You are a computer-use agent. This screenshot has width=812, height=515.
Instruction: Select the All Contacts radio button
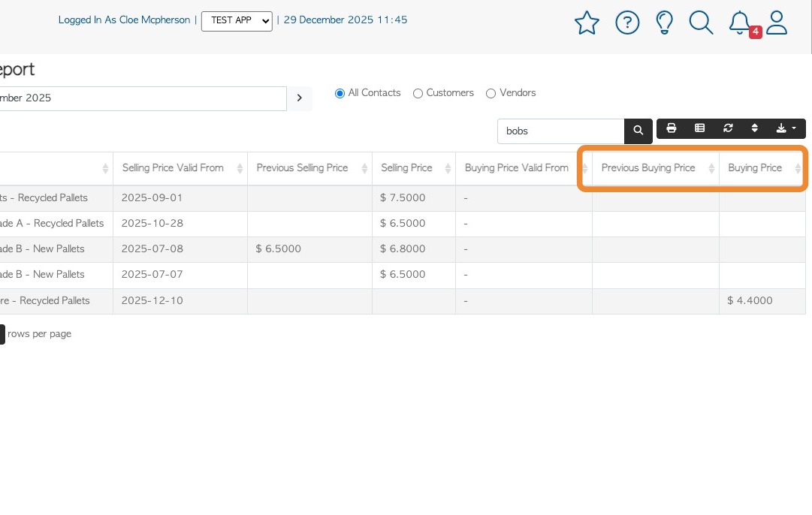(x=340, y=94)
